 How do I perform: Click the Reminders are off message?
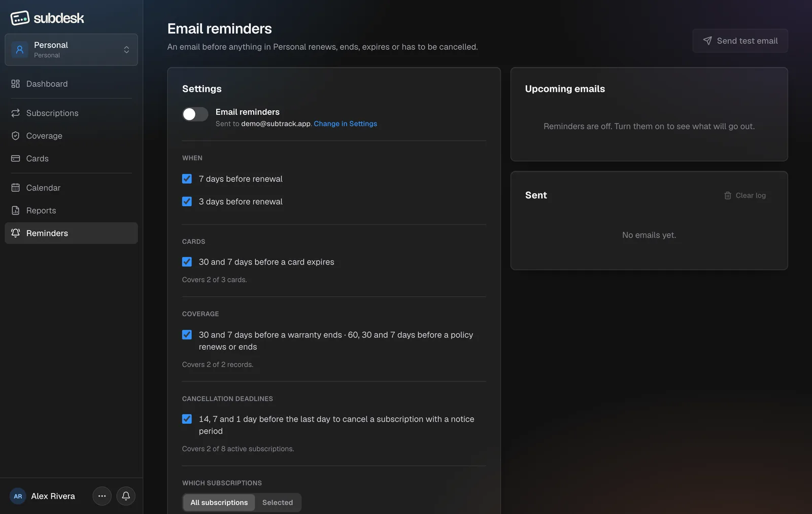tap(649, 126)
